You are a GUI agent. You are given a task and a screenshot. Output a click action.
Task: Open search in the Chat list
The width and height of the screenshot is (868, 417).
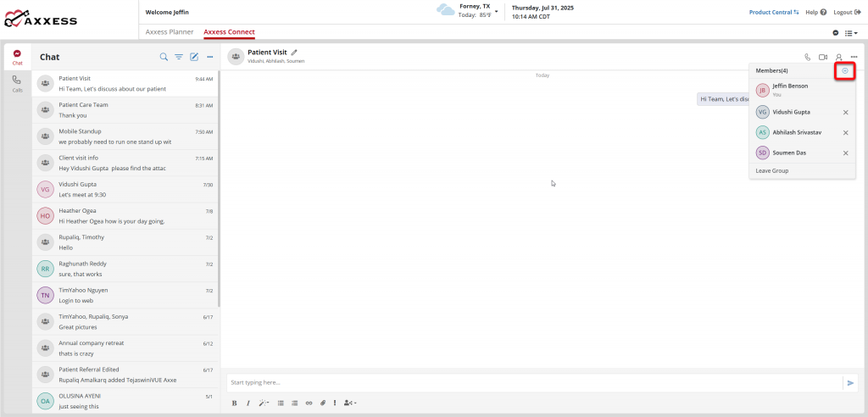(x=164, y=57)
